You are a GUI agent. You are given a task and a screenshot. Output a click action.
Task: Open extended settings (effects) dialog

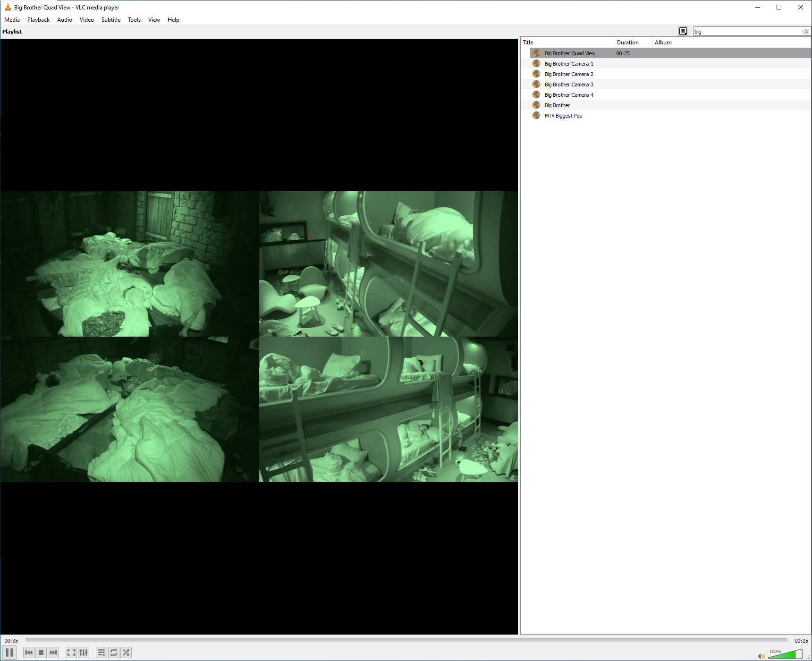(84, 653)
